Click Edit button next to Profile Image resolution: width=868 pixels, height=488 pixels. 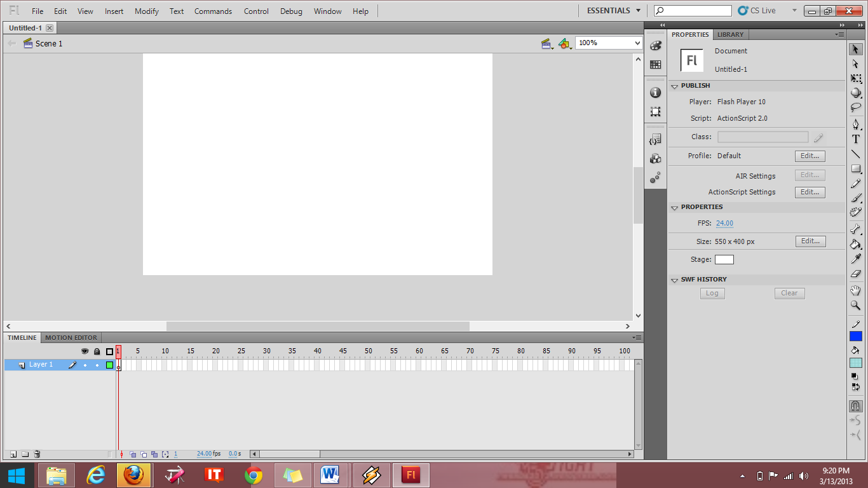click(810, 156)
